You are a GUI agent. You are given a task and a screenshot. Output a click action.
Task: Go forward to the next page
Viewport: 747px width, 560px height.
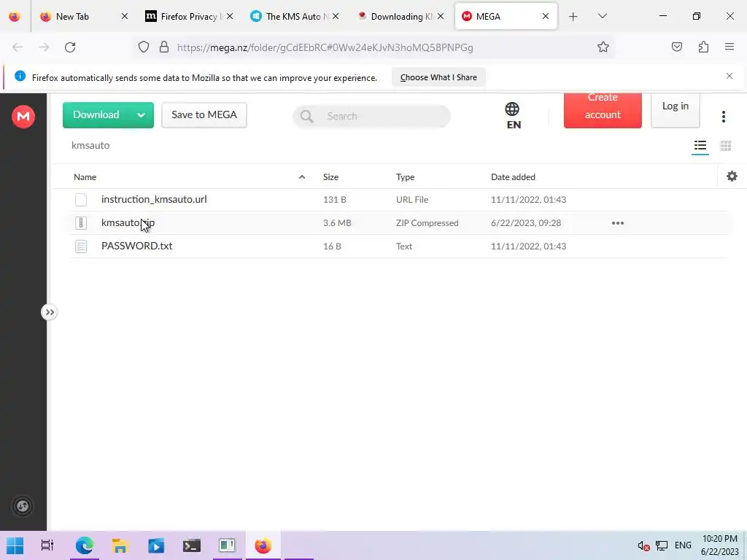click(44, 47)
